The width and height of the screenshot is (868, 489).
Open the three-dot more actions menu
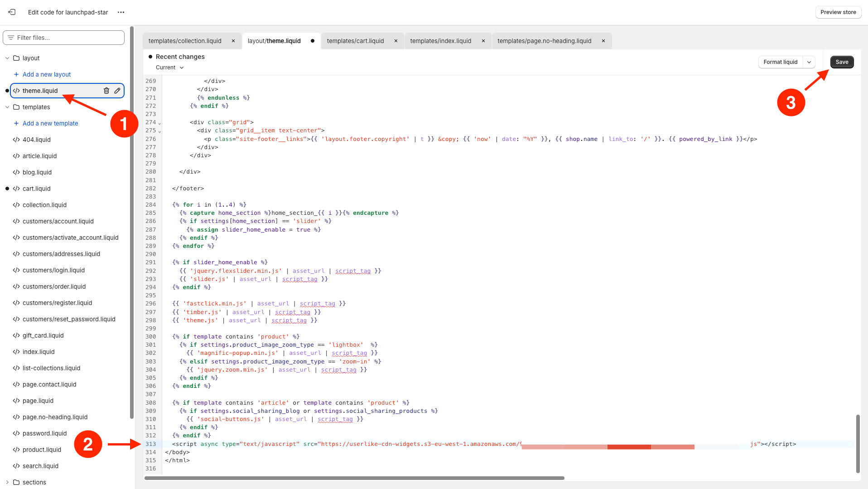click(x=121, y=12)
